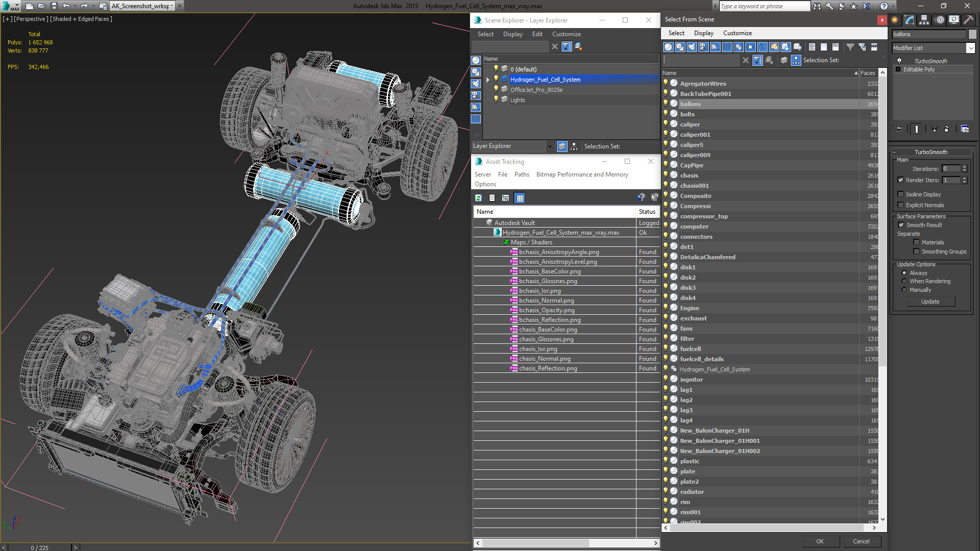Open the Utilities hammer panel tab
Image resolution: width=980 pixels, height=551 pixels.
(x=968, y=20)
